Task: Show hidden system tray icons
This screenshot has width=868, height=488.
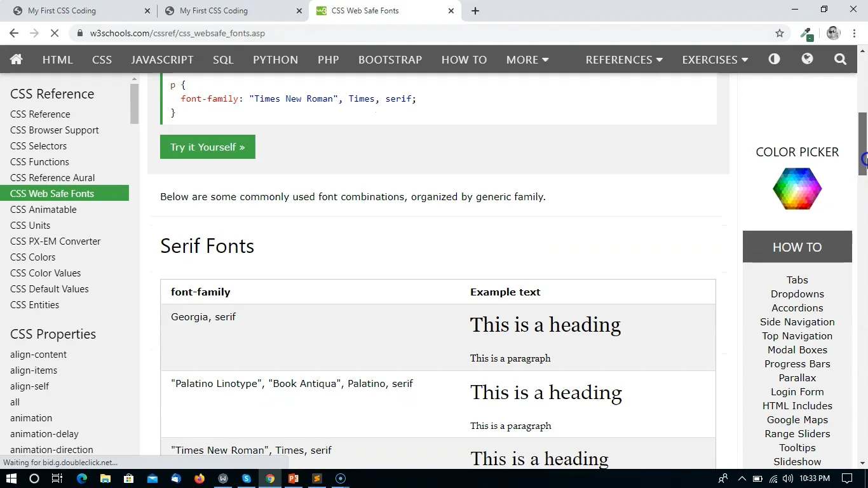Action: tap(742, 478)
